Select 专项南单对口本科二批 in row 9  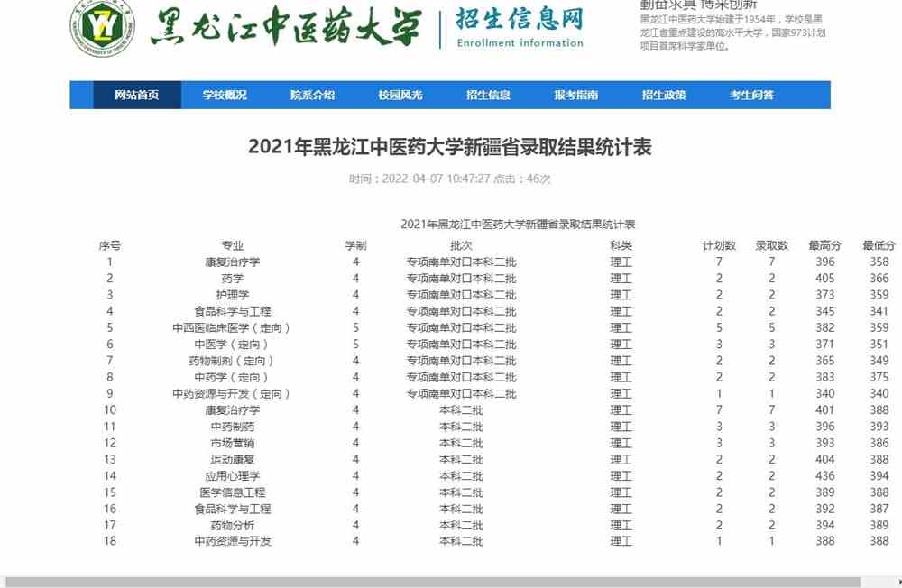[461, 394]
